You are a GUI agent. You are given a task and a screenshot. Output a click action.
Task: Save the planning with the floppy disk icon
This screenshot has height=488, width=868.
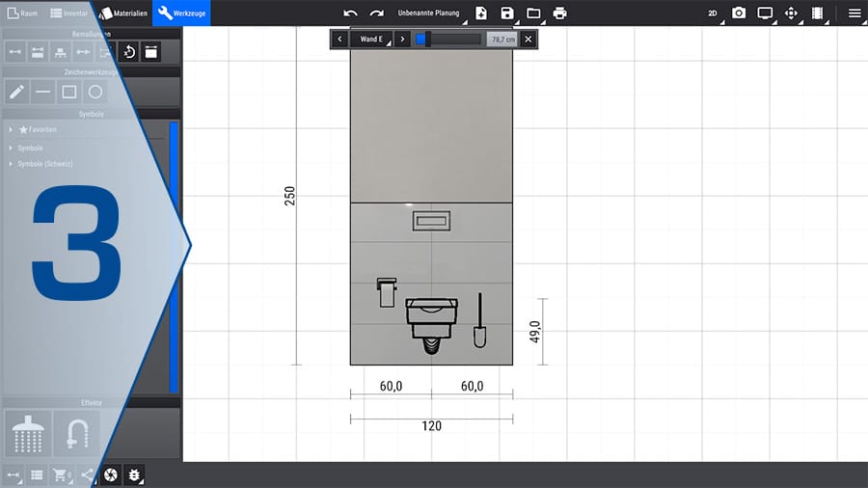(x=507, y=13)
